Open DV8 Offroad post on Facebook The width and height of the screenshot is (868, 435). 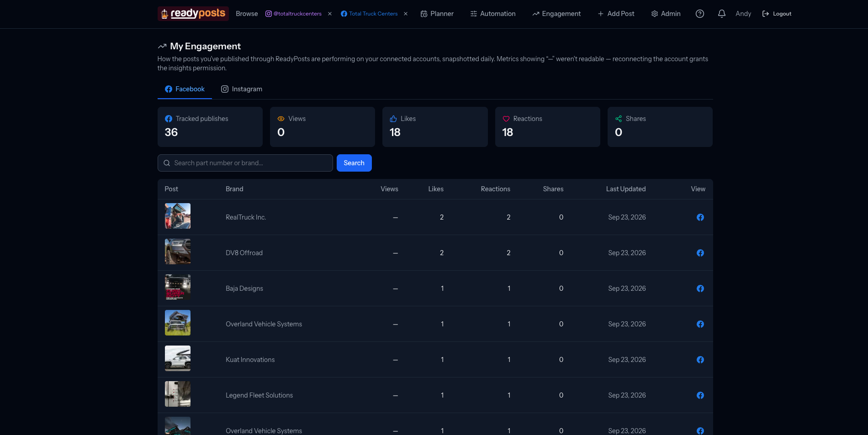[700, 253]
